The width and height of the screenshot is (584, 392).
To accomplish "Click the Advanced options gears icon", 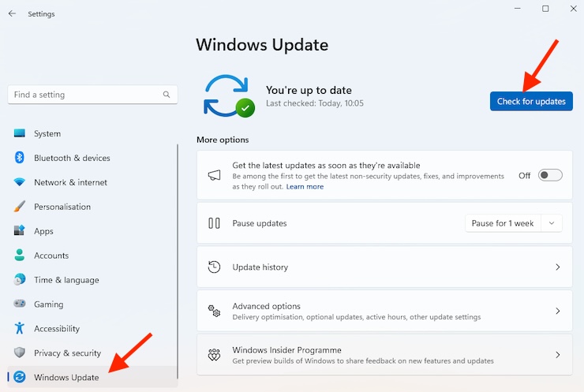I will pyautogui.click(x=214, y=311).
